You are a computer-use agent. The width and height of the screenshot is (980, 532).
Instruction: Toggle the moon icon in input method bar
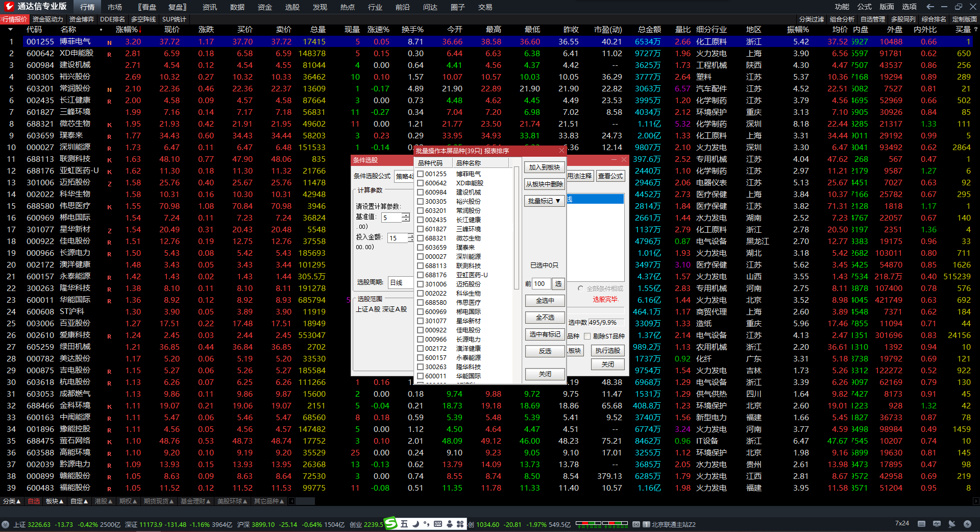[x=415, y=524]
